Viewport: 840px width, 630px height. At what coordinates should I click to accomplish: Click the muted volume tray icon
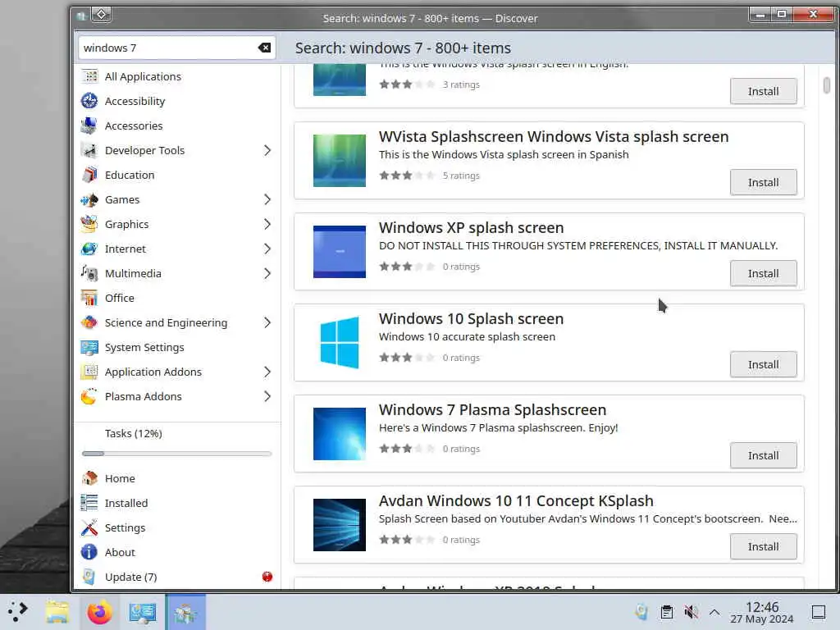691,612
